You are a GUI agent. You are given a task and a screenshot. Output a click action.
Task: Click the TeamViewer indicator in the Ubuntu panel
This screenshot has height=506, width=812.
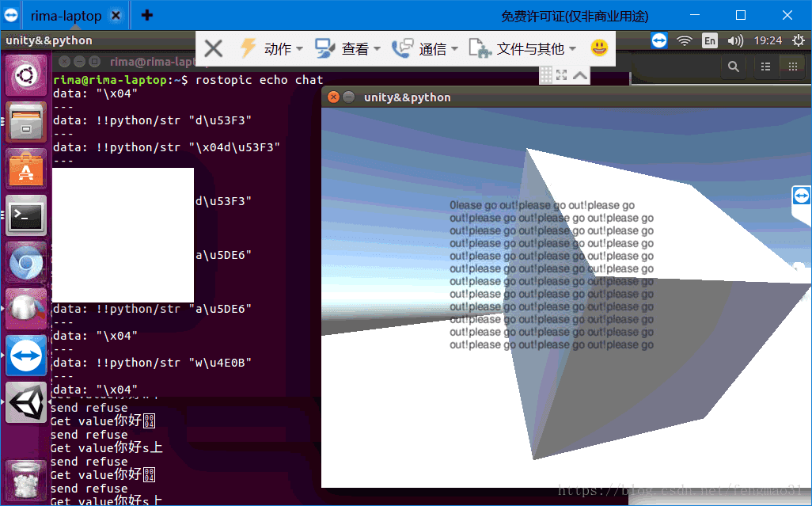[658, 40]
